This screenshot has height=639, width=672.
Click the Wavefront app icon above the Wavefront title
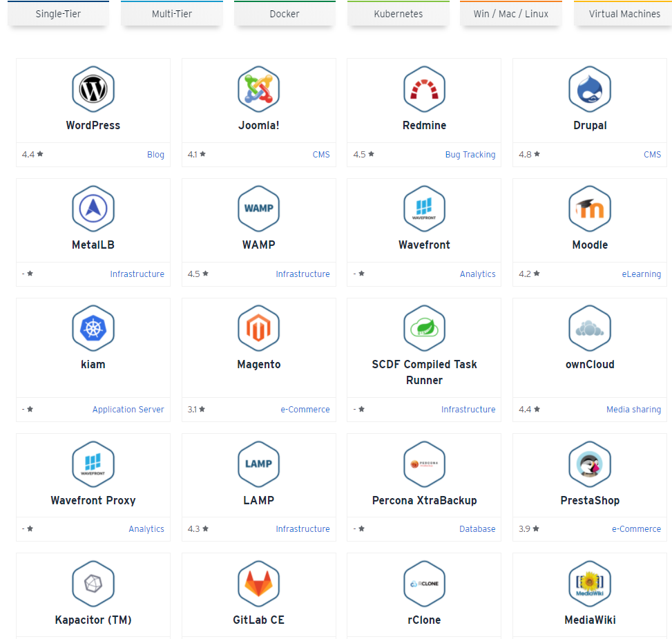coord(424,209)
